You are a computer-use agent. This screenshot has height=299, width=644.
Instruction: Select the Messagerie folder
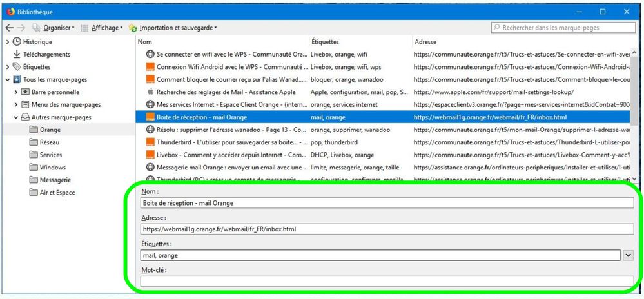coord(55,180)
